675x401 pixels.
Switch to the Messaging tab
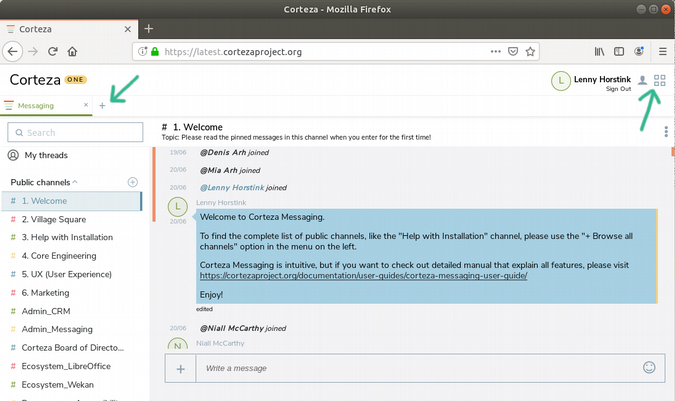click(x=36, y=105)
